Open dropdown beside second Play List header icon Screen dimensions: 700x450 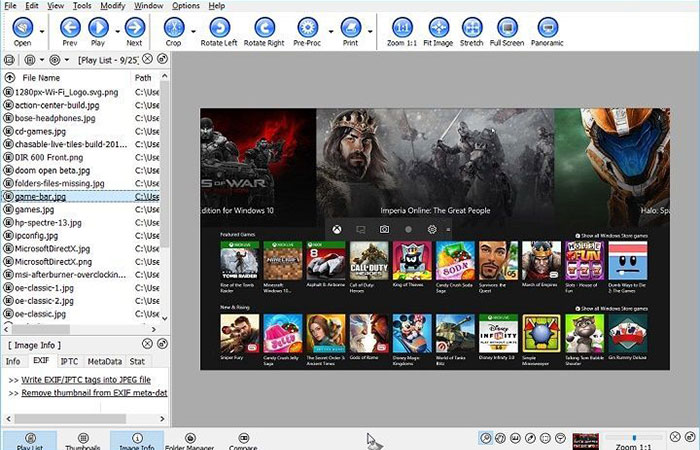(42, 60)
